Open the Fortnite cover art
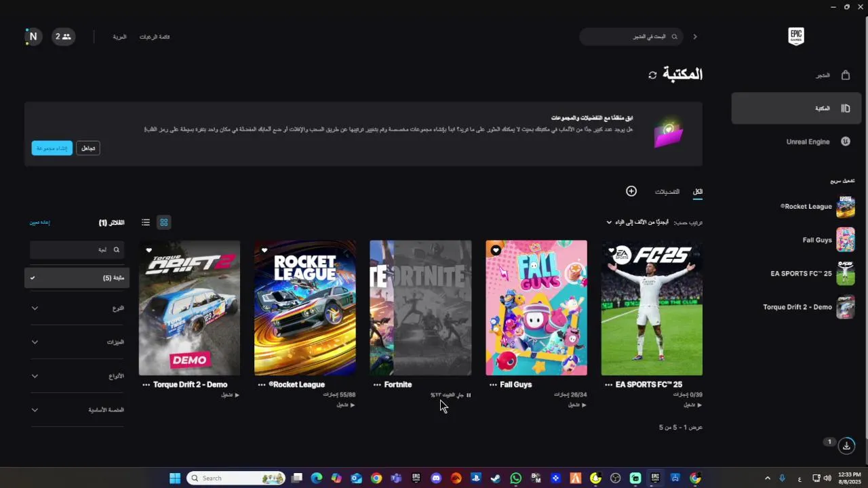This screenshot has width=868, height=488. pos(420,308)
